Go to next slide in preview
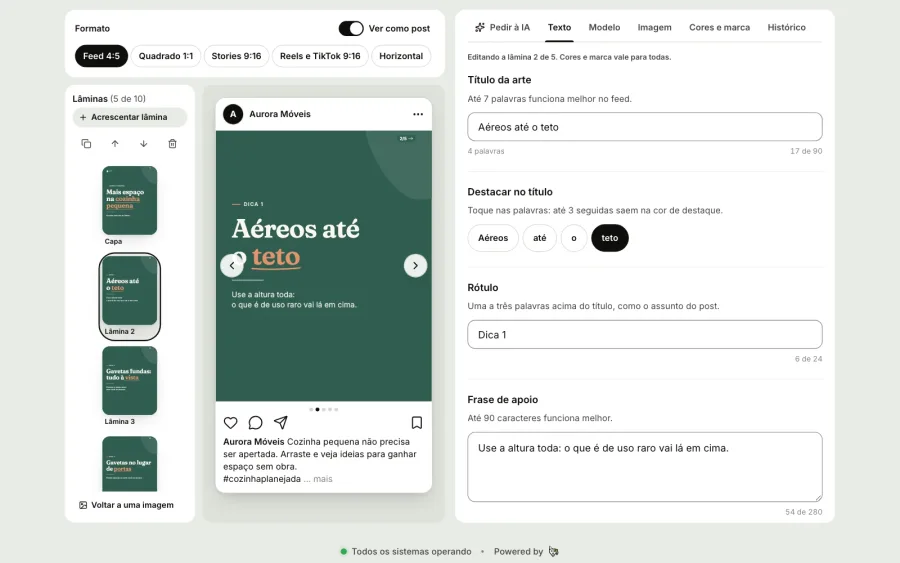This screenshot has height=563, width=900. 416,266
